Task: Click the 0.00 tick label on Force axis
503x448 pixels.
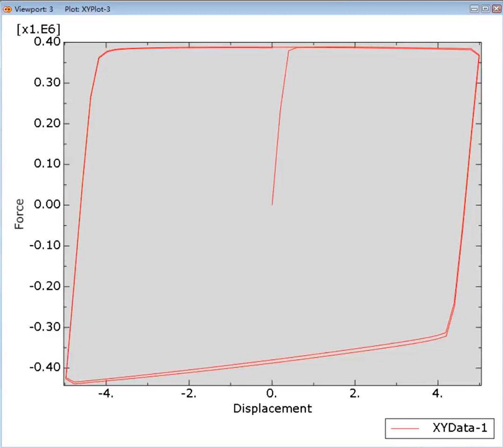Action: (x=47, y=205)
